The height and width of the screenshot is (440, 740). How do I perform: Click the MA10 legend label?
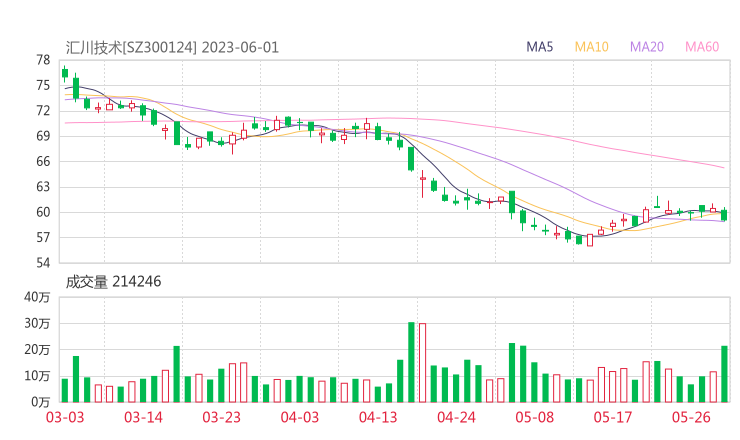coord(591,47)
